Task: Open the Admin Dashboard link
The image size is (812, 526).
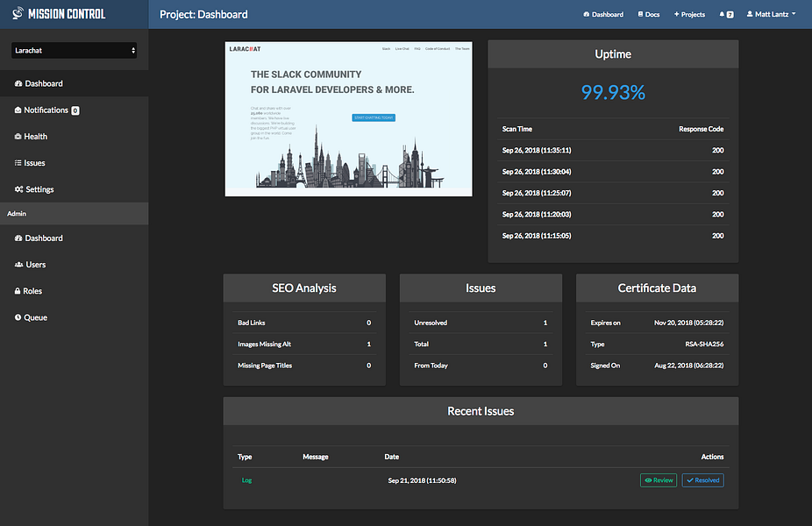Action: (74, 238)
